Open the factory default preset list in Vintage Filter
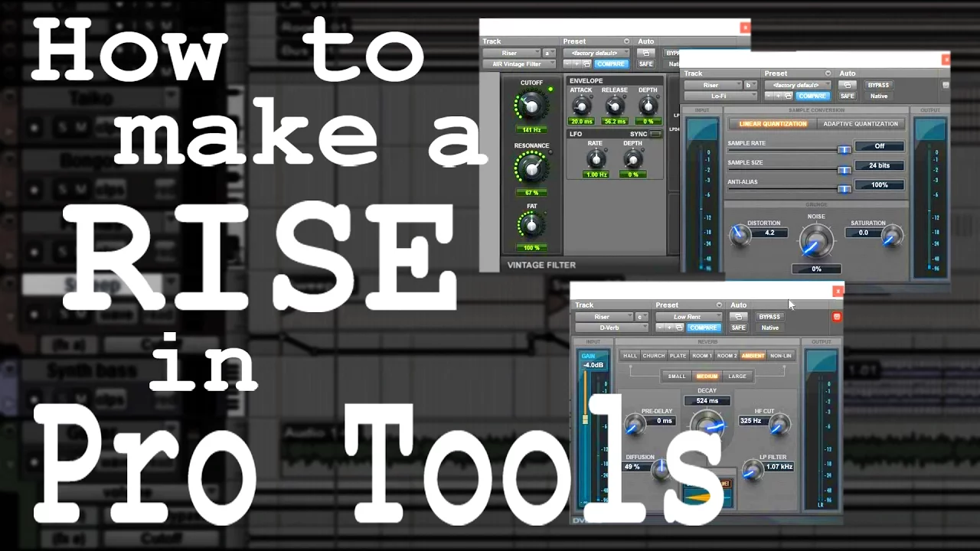Screen dimensions: 980x551 596,53
